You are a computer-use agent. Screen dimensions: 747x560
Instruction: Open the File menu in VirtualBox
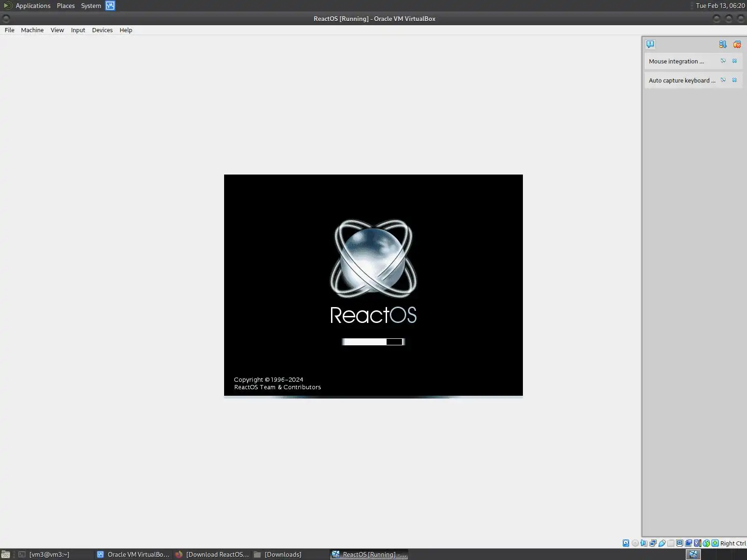[9, 30]
